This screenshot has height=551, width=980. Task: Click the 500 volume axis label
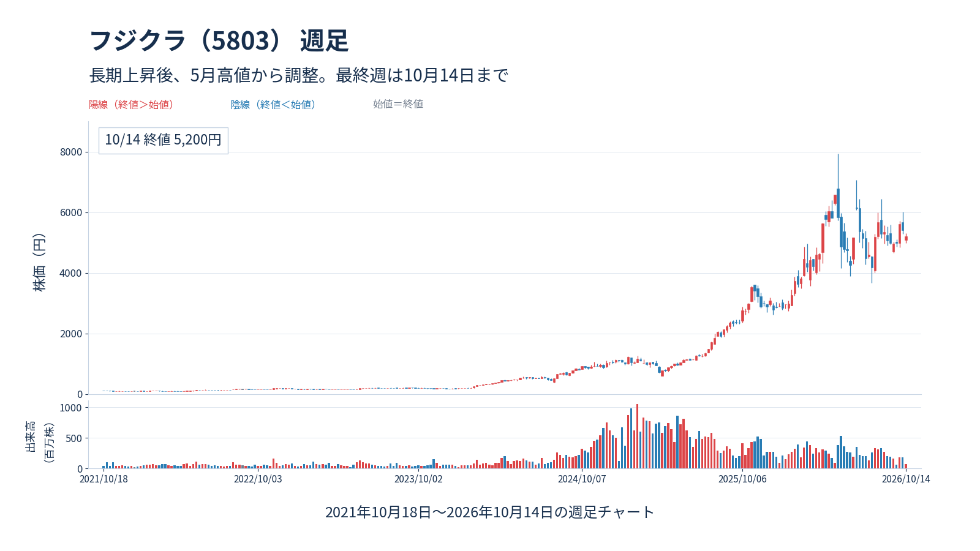coord(73,438)
